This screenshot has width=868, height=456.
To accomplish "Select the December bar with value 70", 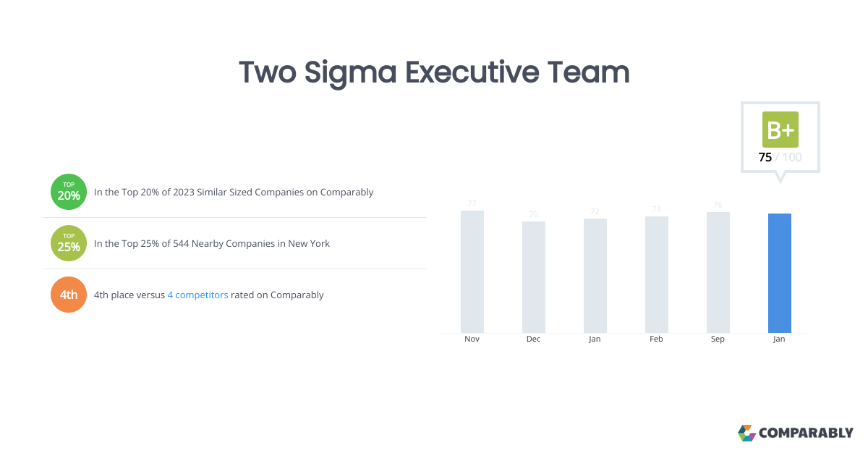I will pos(534,276).
